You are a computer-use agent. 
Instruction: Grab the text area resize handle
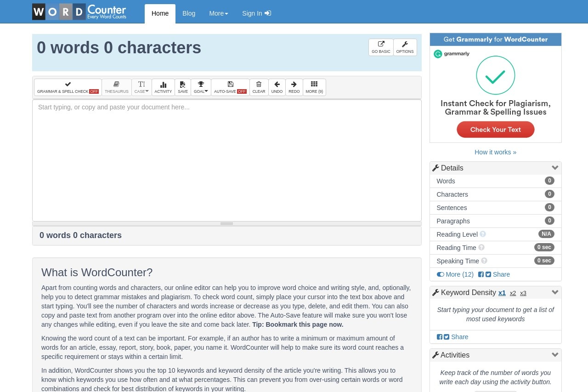(226, 223)
